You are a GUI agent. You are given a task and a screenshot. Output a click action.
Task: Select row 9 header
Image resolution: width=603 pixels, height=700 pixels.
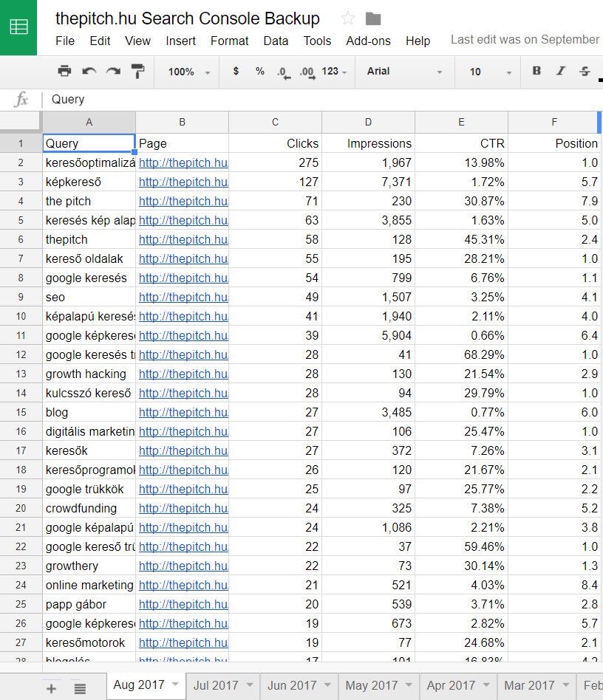click(21, 297)
